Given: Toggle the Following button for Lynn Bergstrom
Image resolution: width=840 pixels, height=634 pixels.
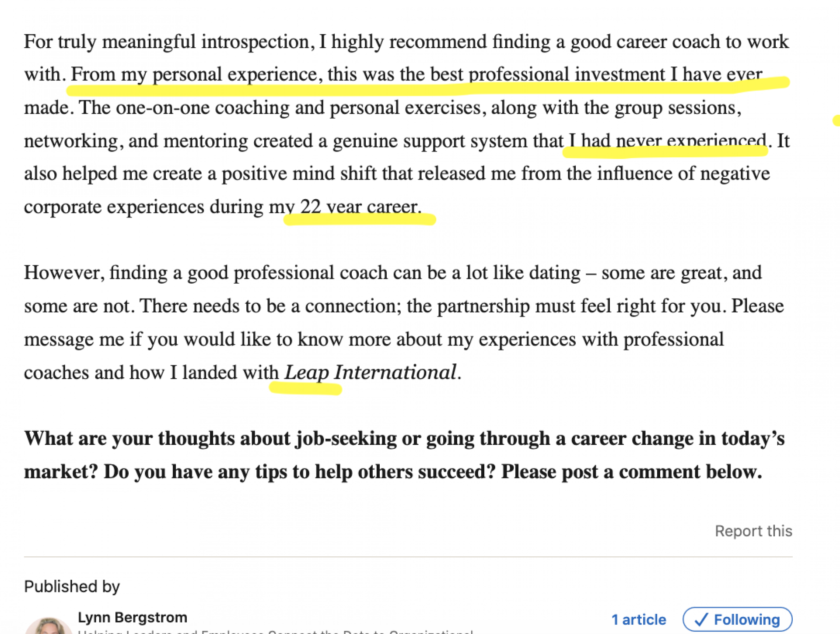Looking at the screenshot, I should 737,620.
